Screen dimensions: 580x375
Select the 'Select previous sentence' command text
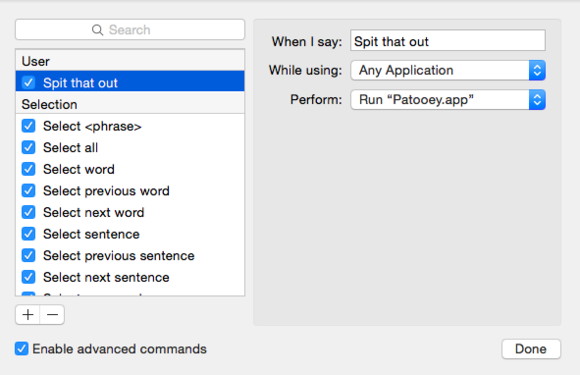point(118,256)
